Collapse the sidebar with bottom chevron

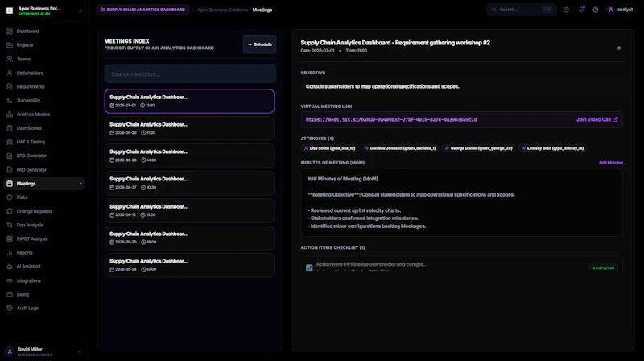[x=79, y=351]
